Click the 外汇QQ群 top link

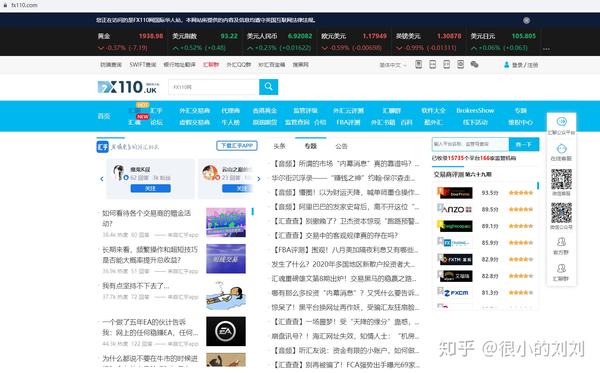[238, 65]
